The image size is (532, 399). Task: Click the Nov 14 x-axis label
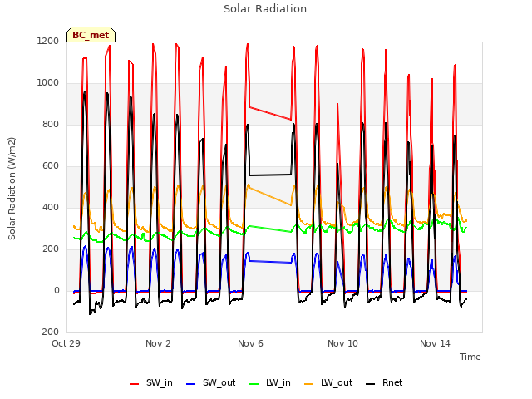435,343
